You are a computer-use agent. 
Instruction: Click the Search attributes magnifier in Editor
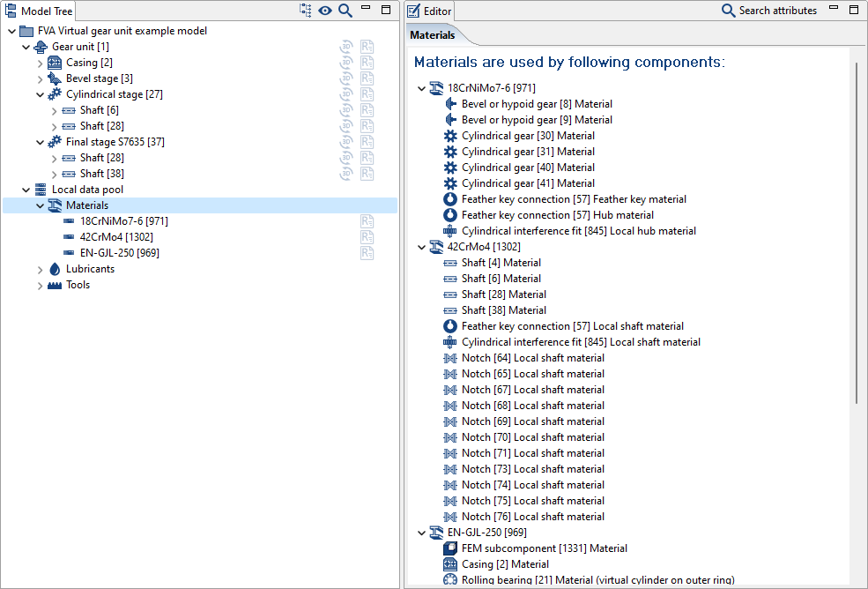pyautogui.click(x=728, y=11)
